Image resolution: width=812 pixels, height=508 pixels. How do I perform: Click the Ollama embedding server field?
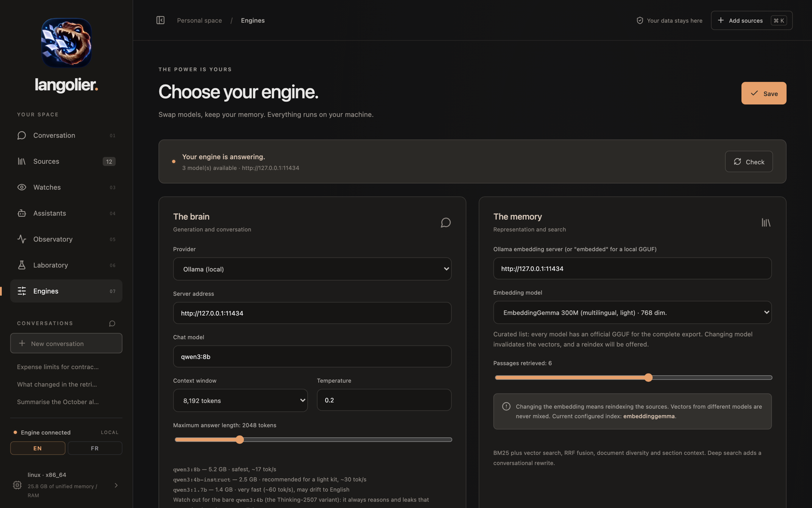[x=632, y=268]
